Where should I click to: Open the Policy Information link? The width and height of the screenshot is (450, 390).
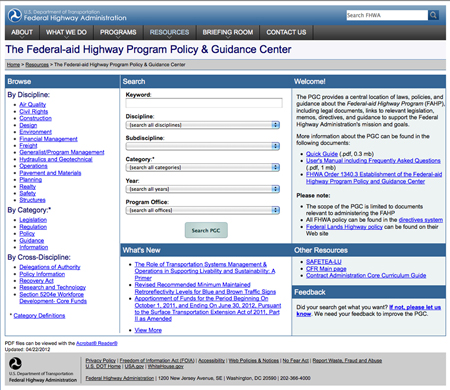click(x=42, y=274)
